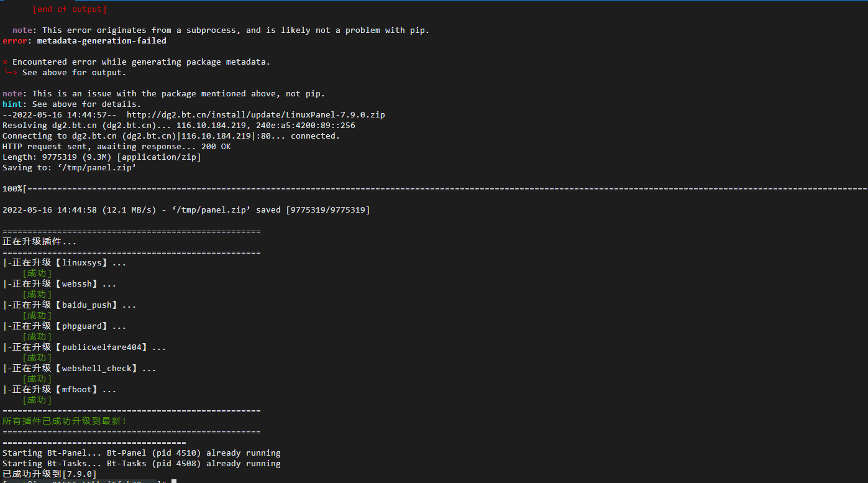Click the 'Saving to: /tmp/panel.zip' line
This screenshot has height=483, width=868.
[x=70, y=168]
